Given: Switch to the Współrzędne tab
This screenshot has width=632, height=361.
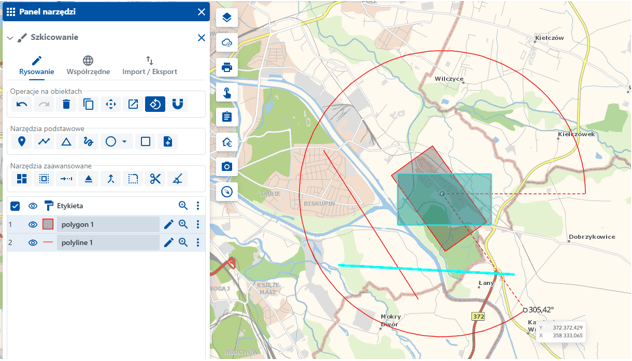Looking at the screenshot, I should 88,66.
